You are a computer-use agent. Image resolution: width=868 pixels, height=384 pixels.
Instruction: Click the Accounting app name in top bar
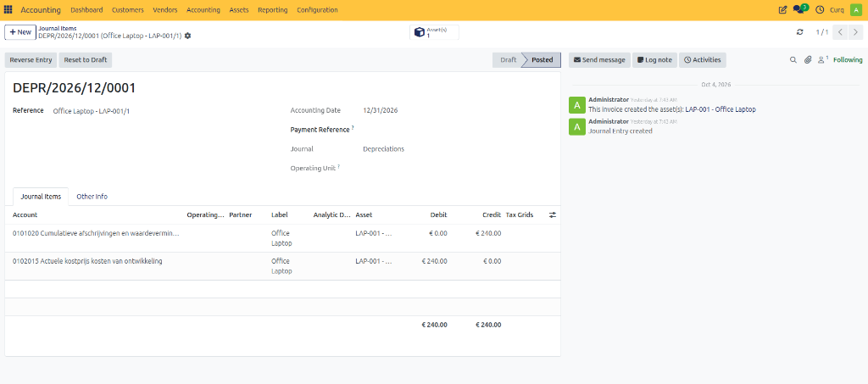coord(41,10)
